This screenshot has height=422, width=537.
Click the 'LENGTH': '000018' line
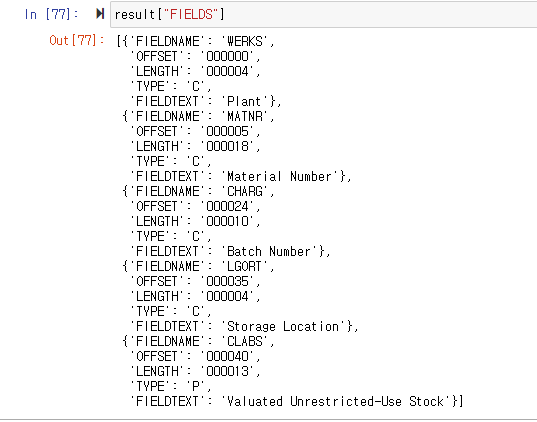click(x=195, y=147)
